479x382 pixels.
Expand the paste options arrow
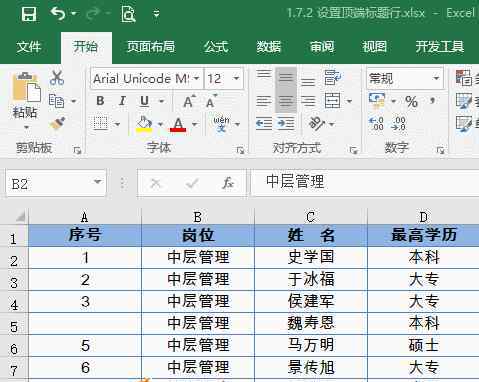pyautogui.click(x=26, y=127)
